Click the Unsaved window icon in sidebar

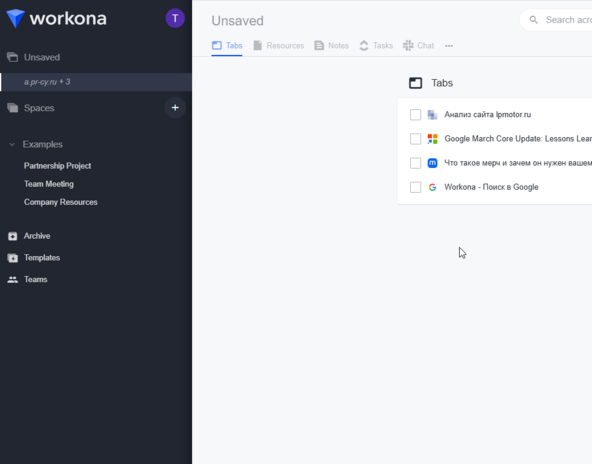coord(12,57)
